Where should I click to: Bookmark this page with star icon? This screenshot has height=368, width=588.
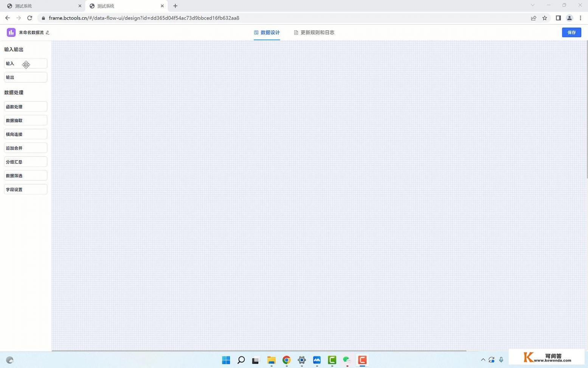pos(545,18)
